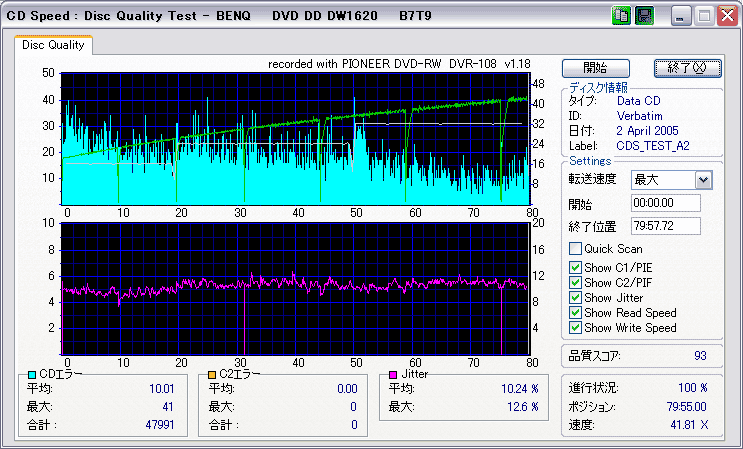Click the green copy-to-clipboard icon in title bar
This screenshot has height=449, width=743.
620,16
